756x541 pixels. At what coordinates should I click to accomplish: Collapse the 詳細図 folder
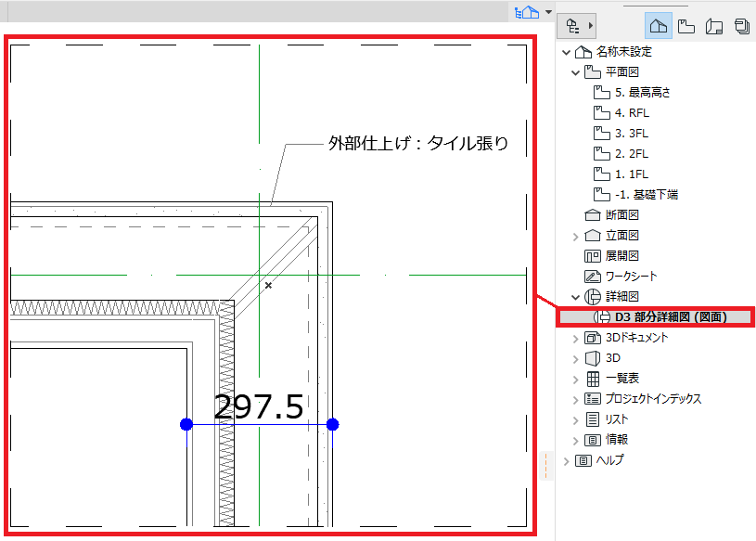[x=575, y=297]
